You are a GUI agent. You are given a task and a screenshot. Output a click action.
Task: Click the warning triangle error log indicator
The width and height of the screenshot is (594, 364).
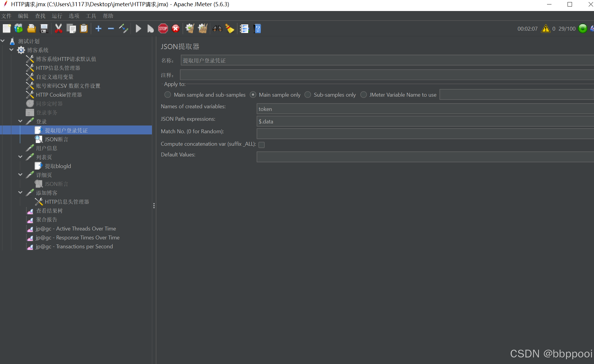tap(546, 29)
